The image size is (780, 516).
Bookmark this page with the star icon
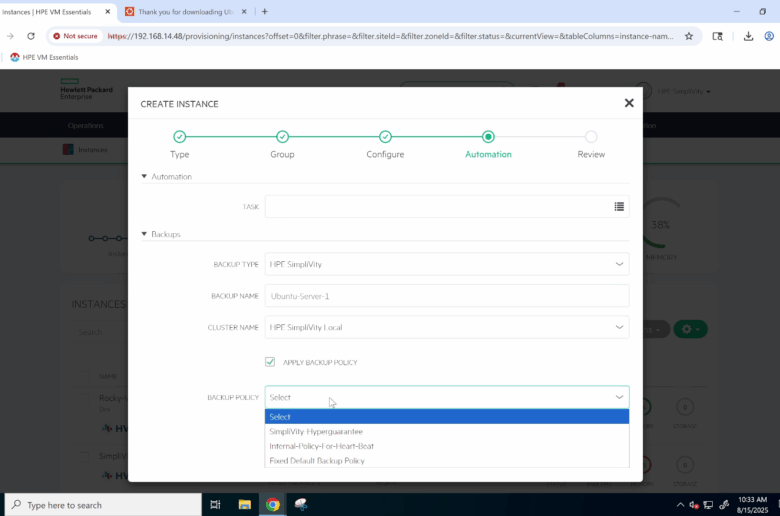click(x=688, y=36)
